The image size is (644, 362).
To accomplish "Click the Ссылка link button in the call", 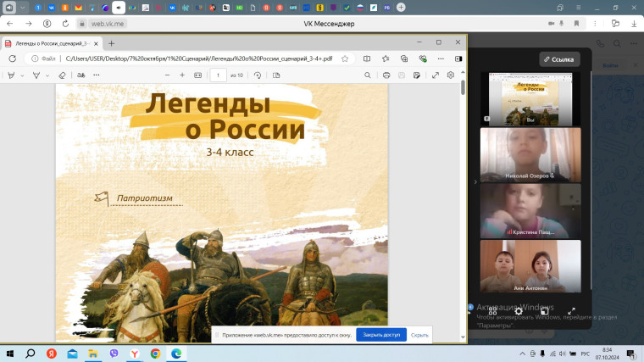I will [x=559, y=59].
